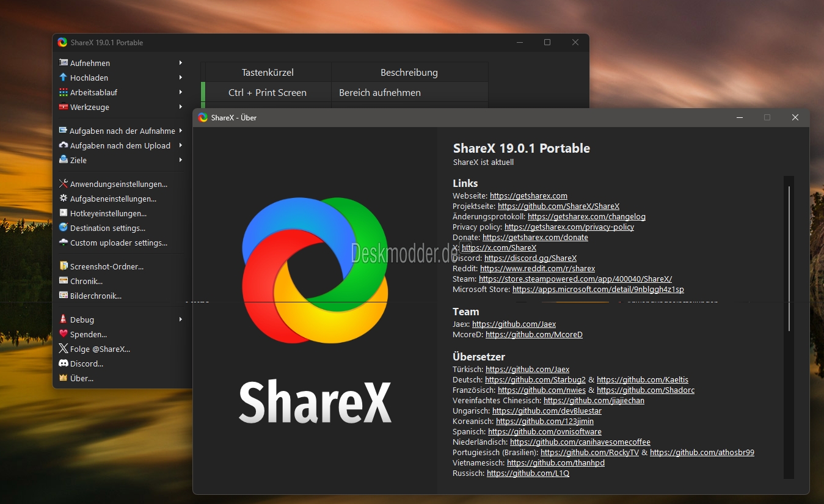Click the Aufnehmen capture icon
This screenshot has width=824, height=504.
[x=63, y=63]
